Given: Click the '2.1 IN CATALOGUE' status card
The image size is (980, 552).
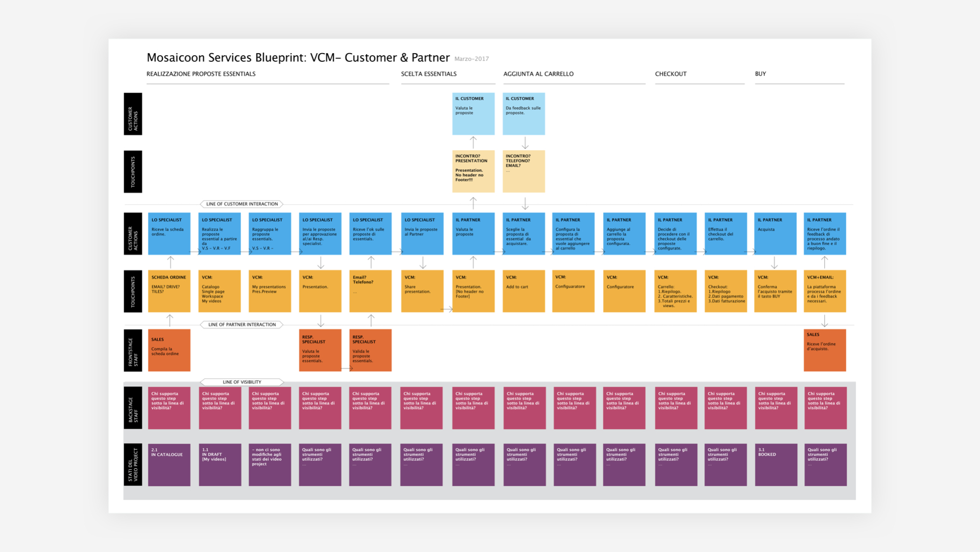Looking at the screenshot, I should coord(169,465).
